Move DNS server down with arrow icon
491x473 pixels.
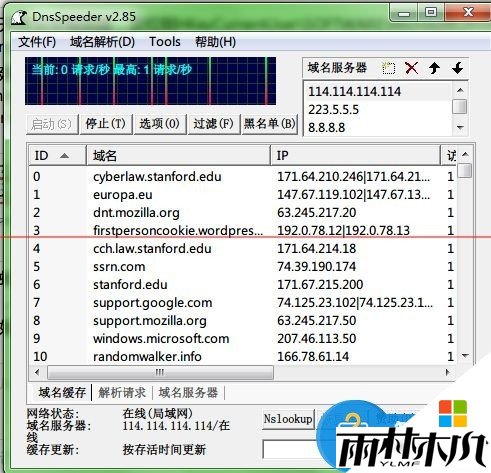tap(458, 68)
